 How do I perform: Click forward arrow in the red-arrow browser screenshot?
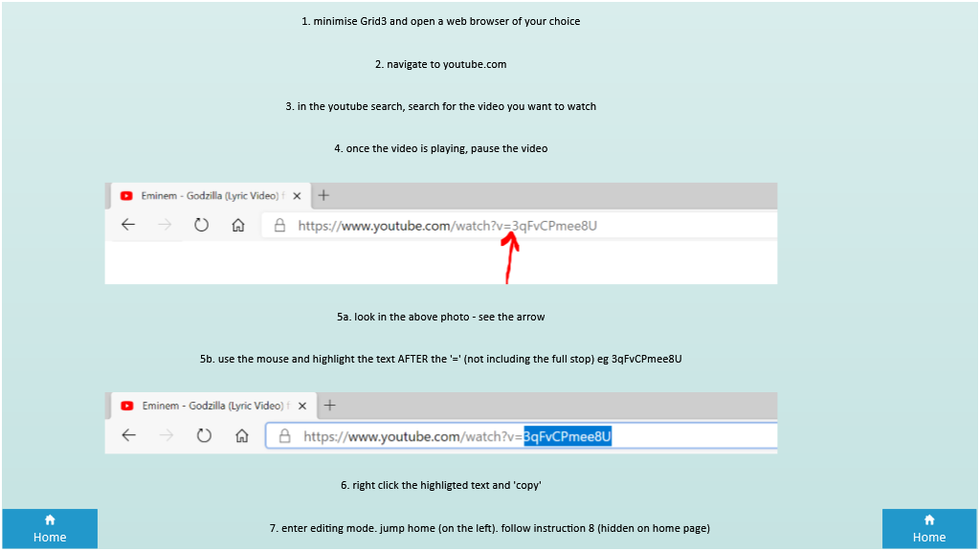(165, 226)
